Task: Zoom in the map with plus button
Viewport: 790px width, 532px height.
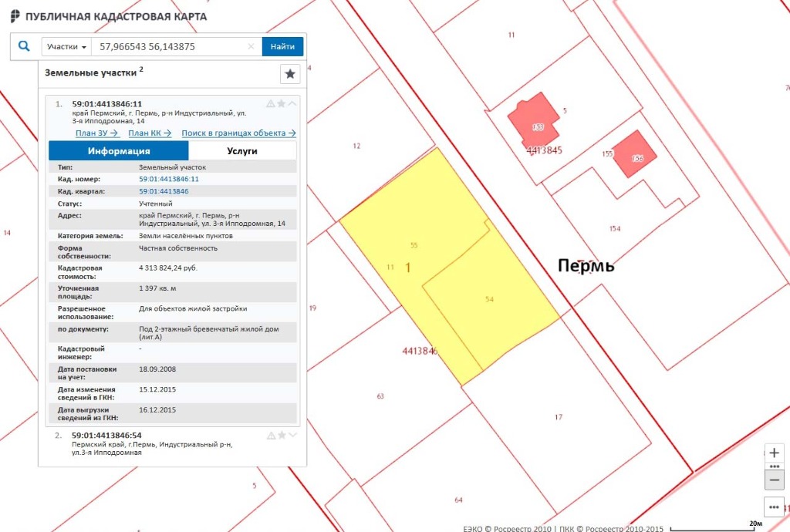Action: point(774,453)
